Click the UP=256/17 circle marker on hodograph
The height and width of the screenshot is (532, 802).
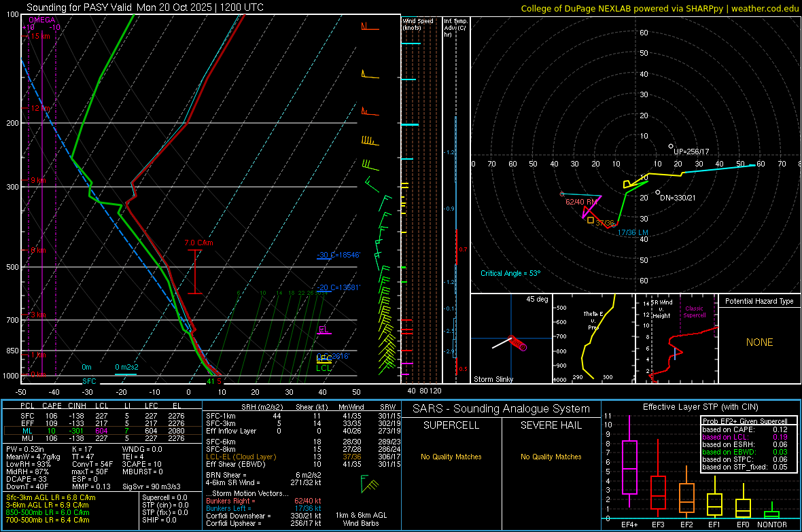coord(671,146)
